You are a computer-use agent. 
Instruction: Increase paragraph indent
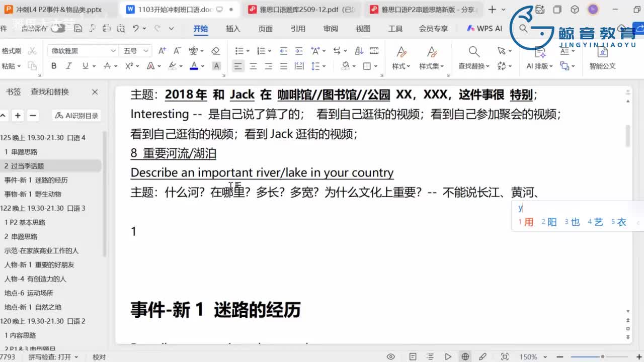point(299,51)
